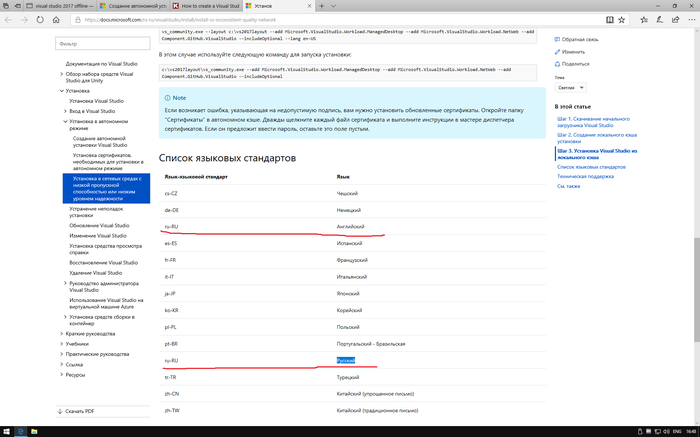Open the browser home page icon

click(56, 20)
